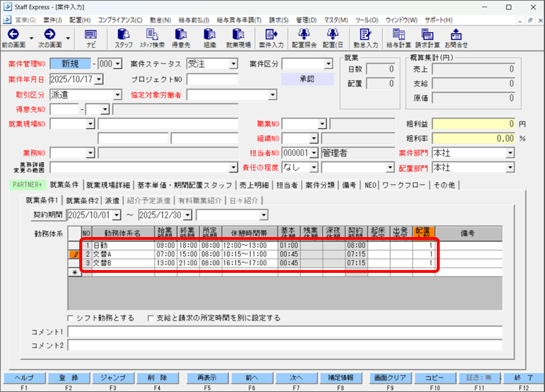
Task: Click inside the コメント1 input field
Action: [x=231, y=332]
